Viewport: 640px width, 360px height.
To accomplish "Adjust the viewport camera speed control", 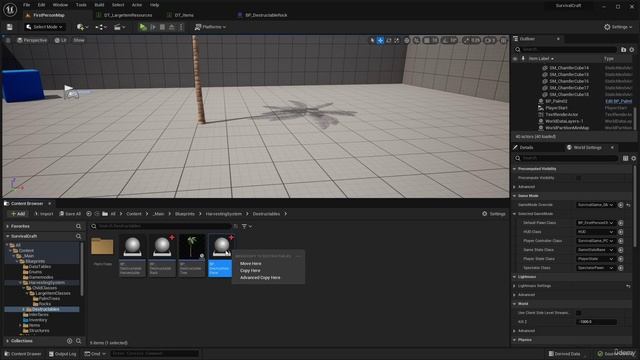I will point(489,40).
